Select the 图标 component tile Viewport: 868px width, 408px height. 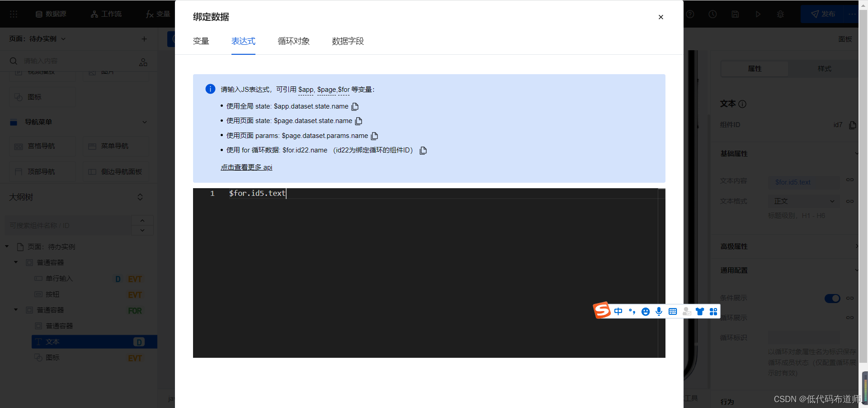click(42, 97)
